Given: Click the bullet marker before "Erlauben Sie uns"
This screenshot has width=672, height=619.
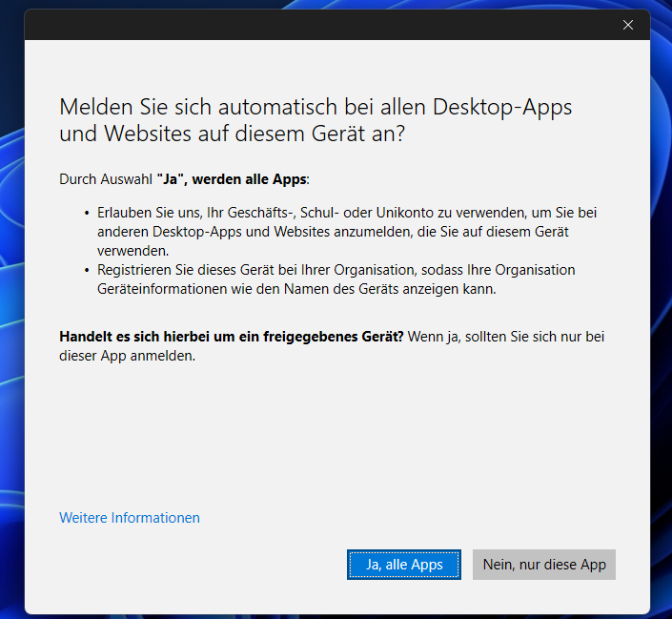Looking at the screenshot, I should (x=87, y=213).
